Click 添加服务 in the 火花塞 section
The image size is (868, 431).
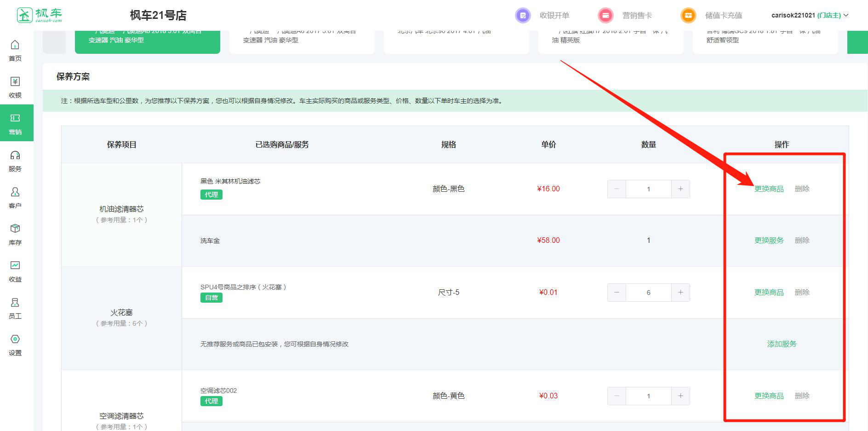click(x=782, y=344)
